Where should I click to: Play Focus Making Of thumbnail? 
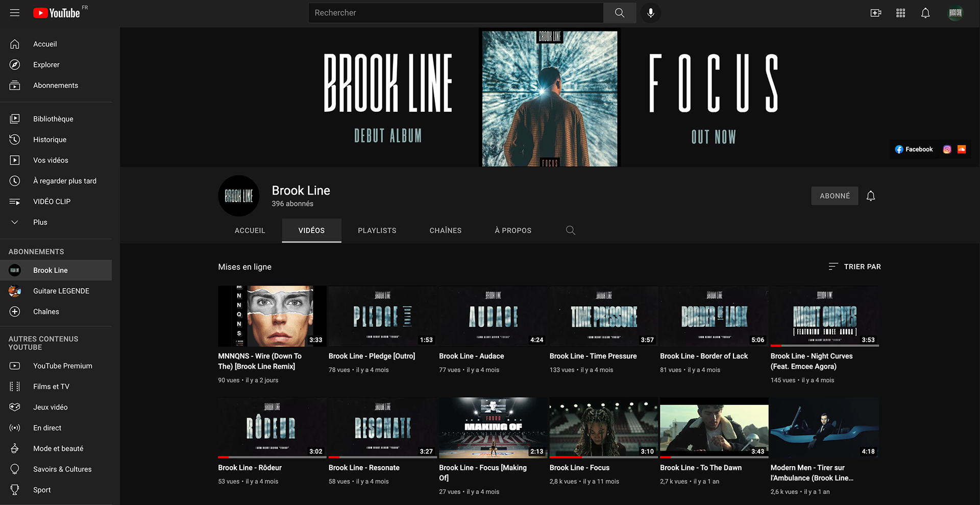(x=493, y=428)
